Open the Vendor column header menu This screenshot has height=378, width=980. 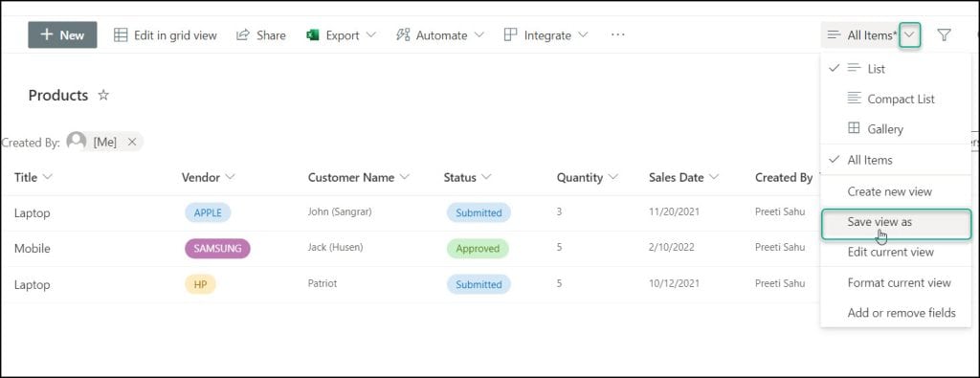coord(208,177)
